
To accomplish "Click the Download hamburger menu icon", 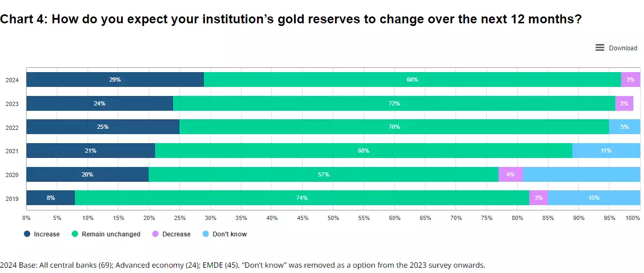I will [600, 48].
